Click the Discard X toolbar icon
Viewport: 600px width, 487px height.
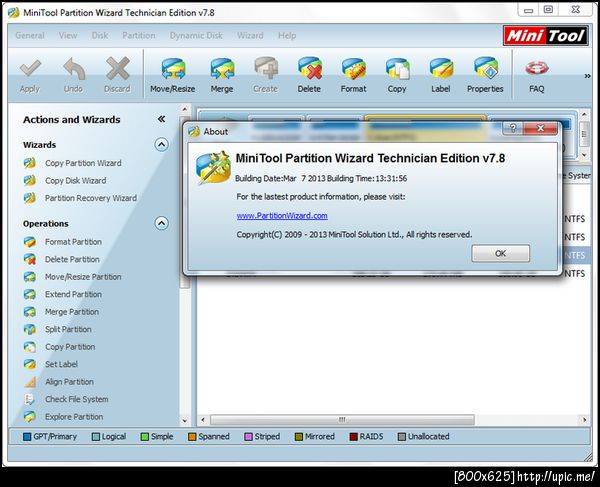click(117, 68)
